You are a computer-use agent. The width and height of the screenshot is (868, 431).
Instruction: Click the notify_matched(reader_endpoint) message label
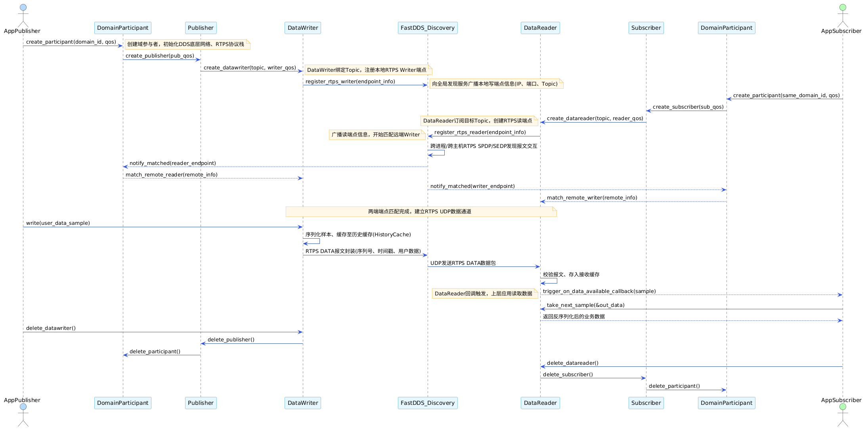coord(173,163)
